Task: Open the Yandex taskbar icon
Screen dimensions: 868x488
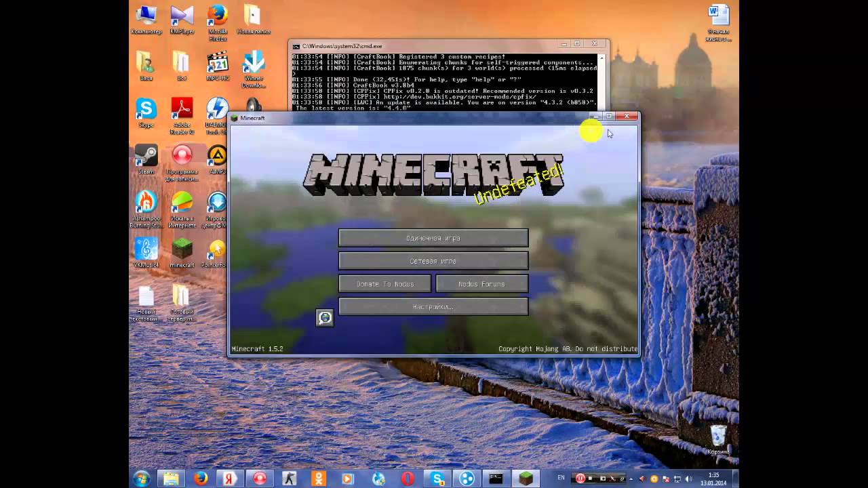Action: [230, 479]
